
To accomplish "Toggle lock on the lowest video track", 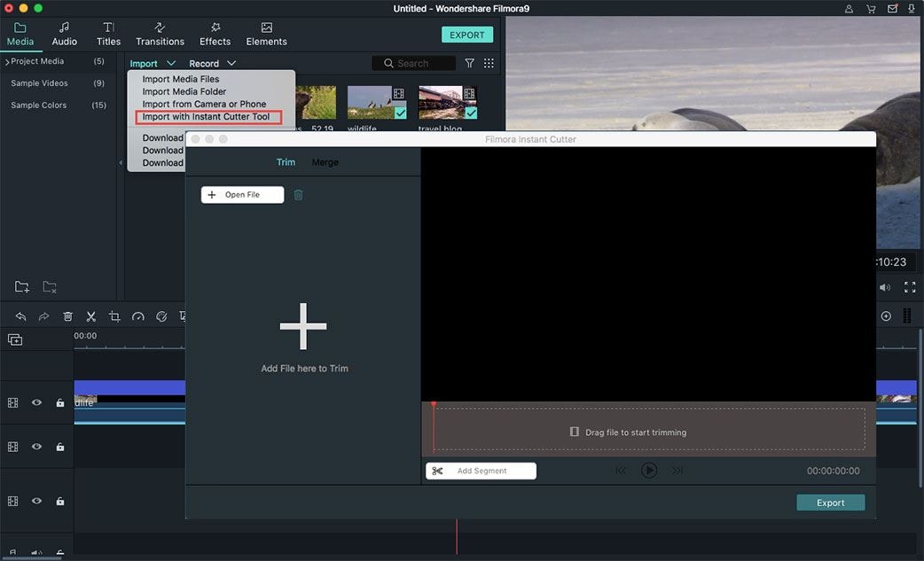I will pyautogui.click(x=60, y=501).
